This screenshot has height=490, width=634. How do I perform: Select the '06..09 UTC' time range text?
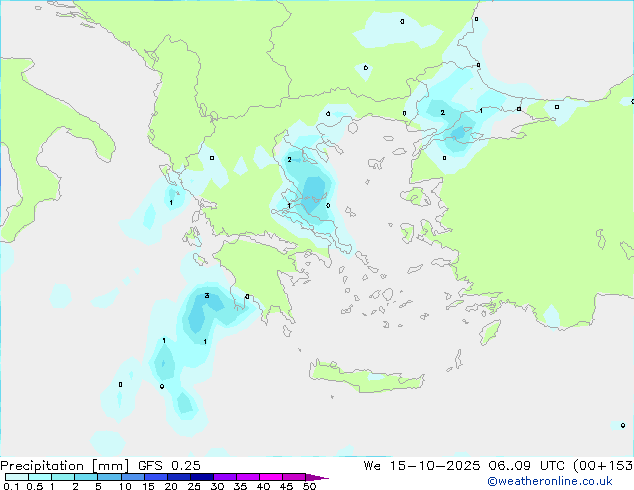[x=527, y=466]
